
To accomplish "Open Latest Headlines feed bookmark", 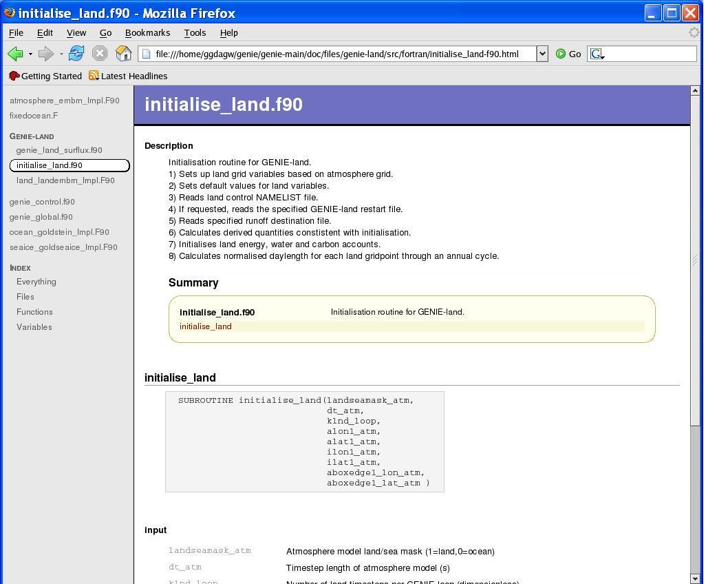I will click(x=128, y=76).
